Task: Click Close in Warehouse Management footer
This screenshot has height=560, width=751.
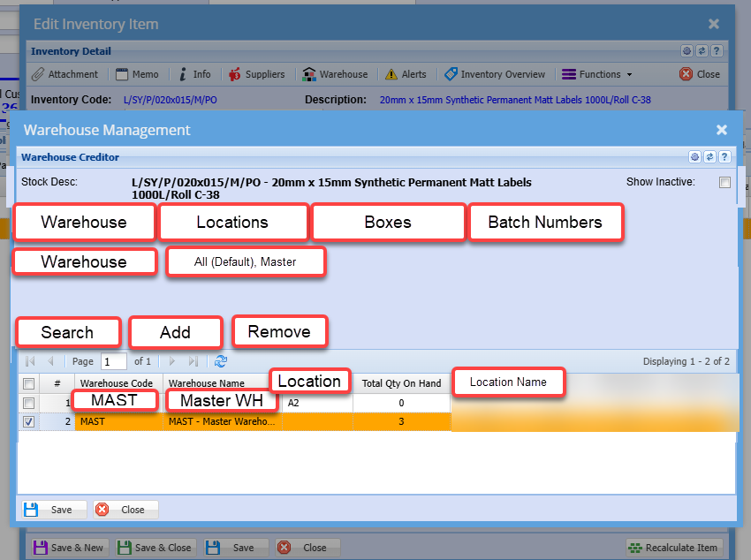Action: point(126,510)
